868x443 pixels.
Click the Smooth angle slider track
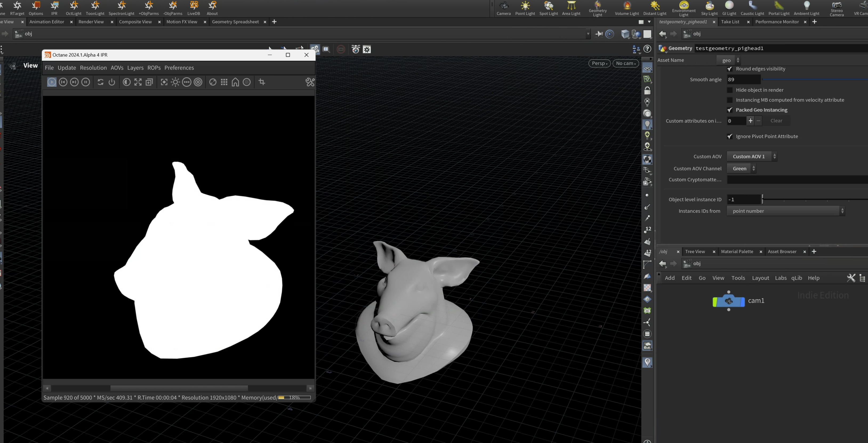(815, 79)
